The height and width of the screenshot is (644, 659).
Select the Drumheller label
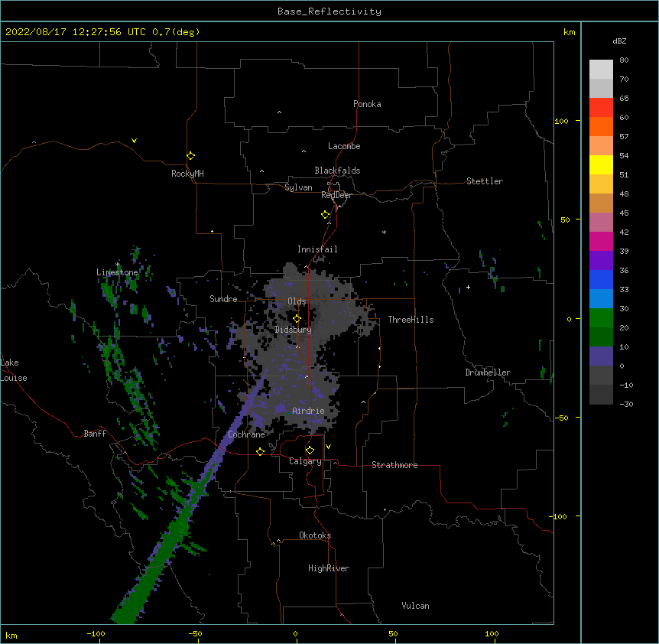(488, 372)
